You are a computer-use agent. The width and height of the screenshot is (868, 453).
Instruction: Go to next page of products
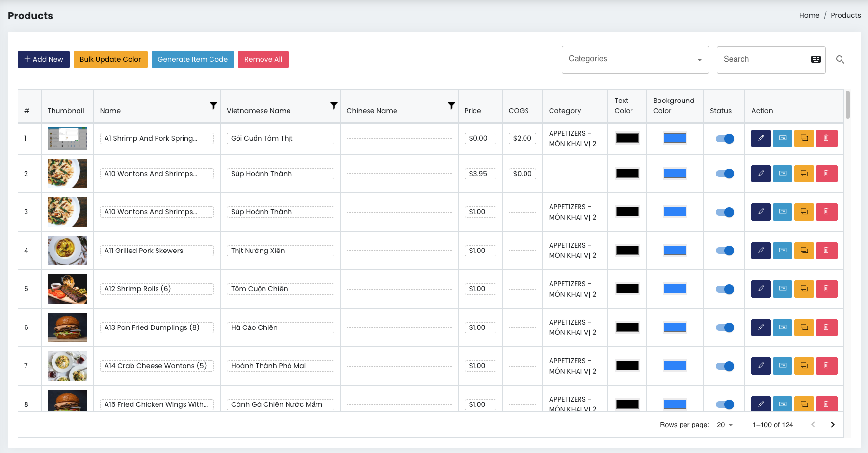[832, 425]
